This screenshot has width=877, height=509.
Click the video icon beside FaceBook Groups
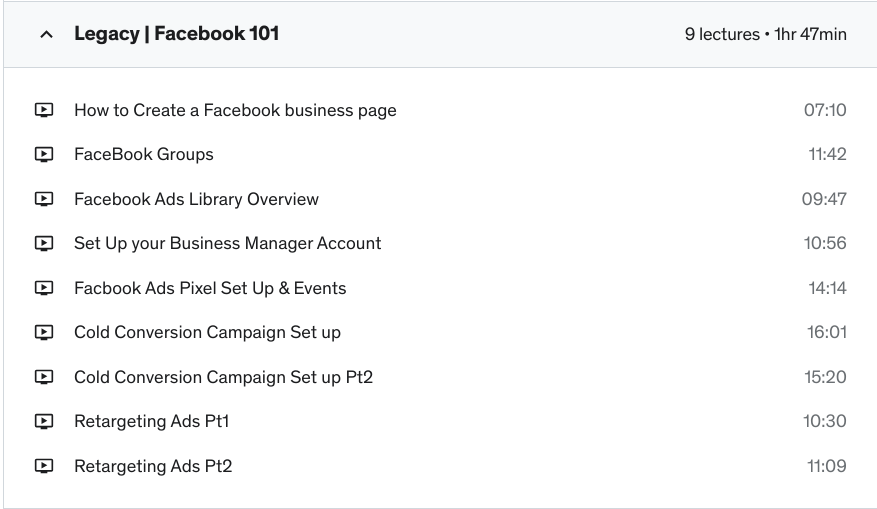point(44,155)
